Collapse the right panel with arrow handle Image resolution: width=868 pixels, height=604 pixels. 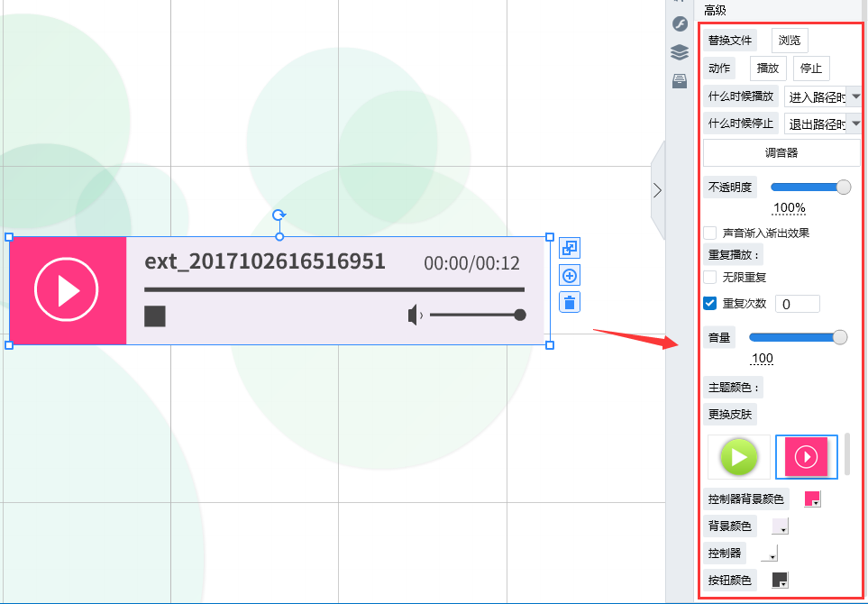(657, 190)
